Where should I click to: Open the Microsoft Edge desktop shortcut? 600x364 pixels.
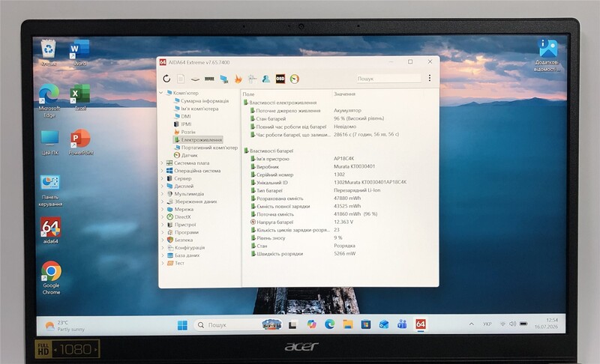(x=49, y=101)
